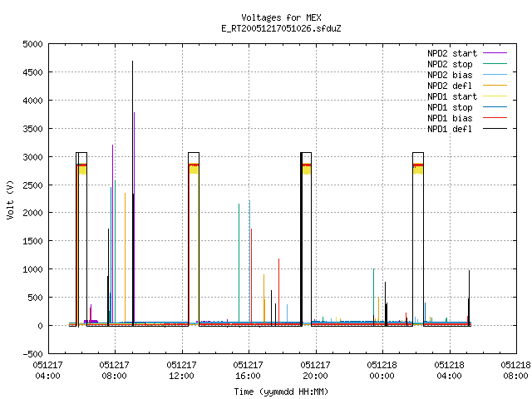Screen dimensions: 532x399
Task: Click the '051217 16:00' x-axis tick label
Action: pos(248,370)
